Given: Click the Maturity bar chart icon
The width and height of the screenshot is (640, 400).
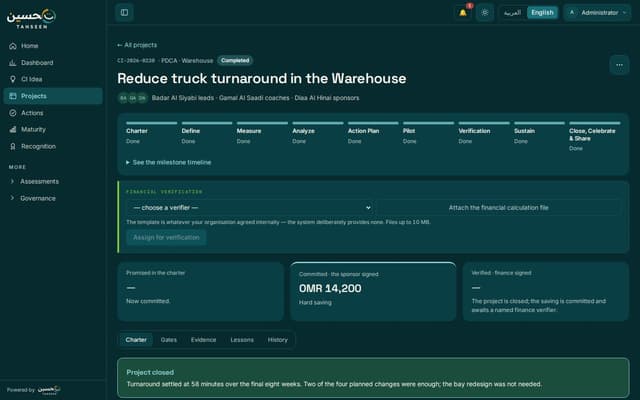Looking at the screenshot, I should coord(13,129).
